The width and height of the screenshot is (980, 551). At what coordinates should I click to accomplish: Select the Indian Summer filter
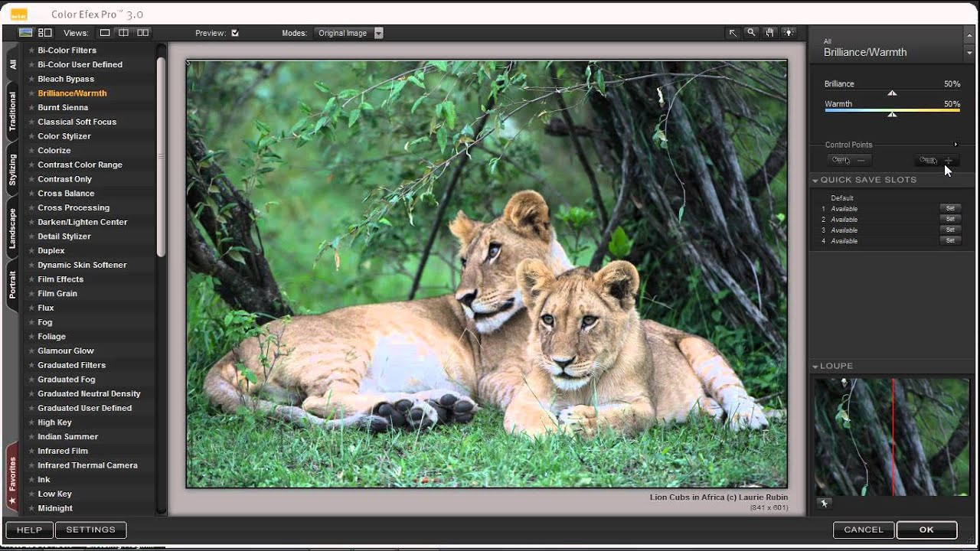(68, 437)
